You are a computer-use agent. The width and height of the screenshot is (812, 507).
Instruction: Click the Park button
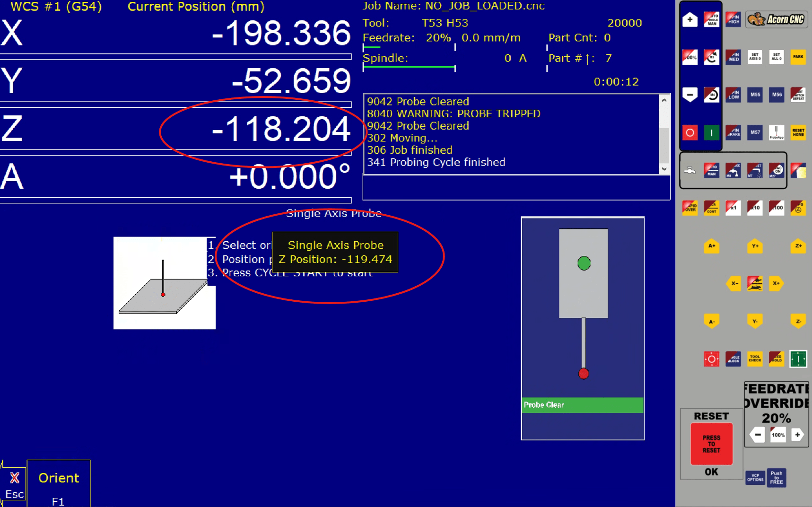pyautogui.click(x=798, y=57)
